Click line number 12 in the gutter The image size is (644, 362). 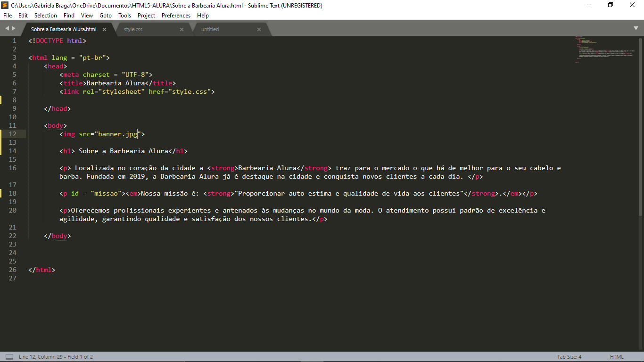[12, 134]
